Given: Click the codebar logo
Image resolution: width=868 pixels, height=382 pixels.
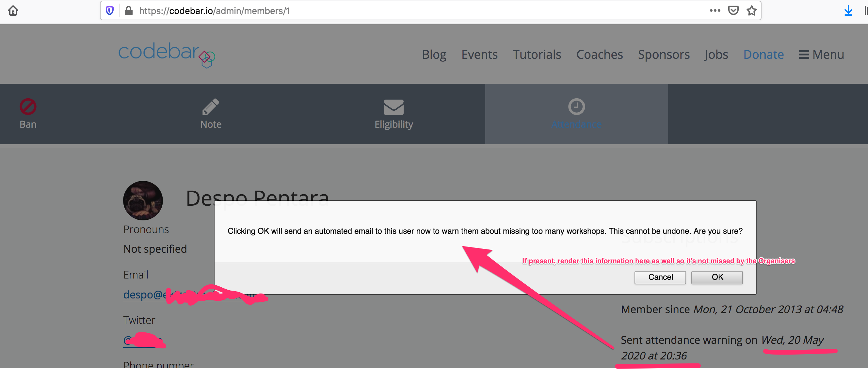Looking at the screenshot, I should [x=166, y=54].
